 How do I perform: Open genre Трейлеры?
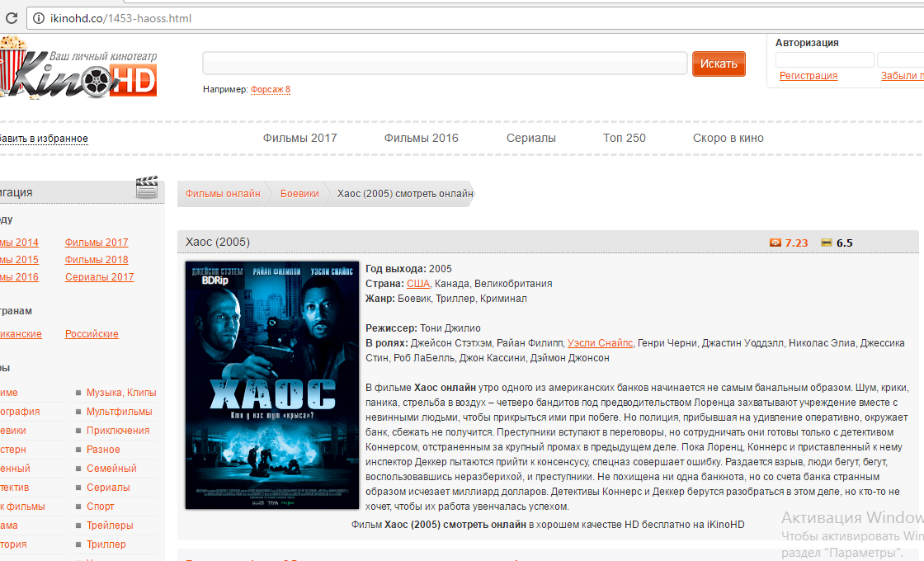click(110, 525)
